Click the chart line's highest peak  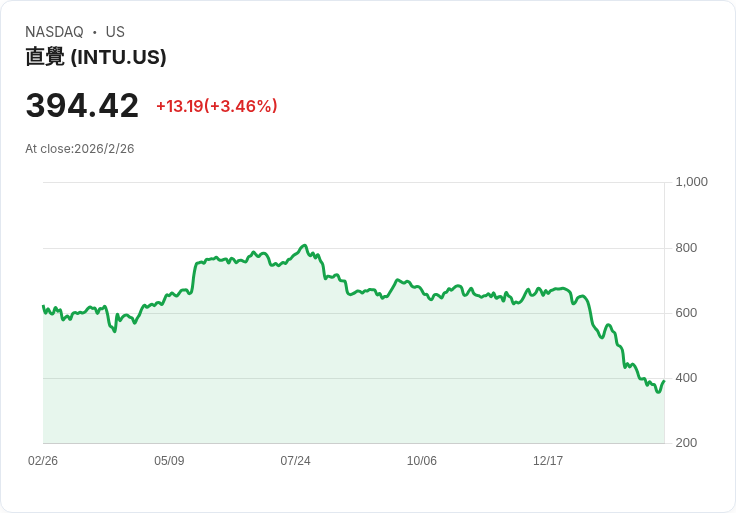pos(304,245)
